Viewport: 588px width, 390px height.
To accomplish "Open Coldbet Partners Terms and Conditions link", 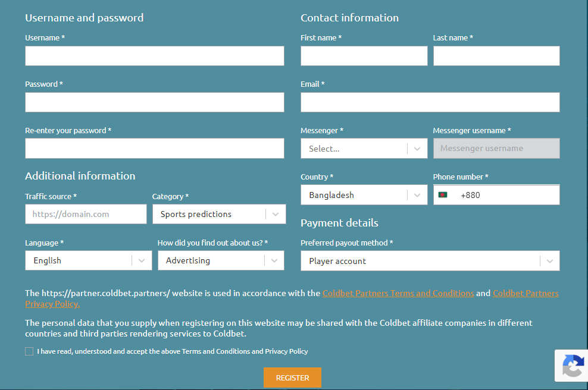I will click(398, 293).
